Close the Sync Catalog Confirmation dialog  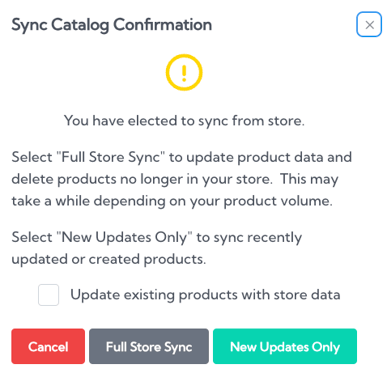(369, 25)
